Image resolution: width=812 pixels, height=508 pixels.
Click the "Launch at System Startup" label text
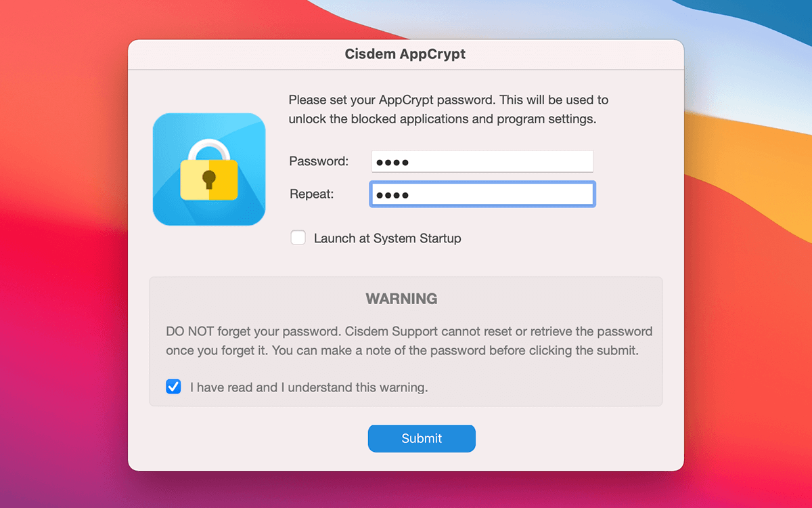coord(388,238)
